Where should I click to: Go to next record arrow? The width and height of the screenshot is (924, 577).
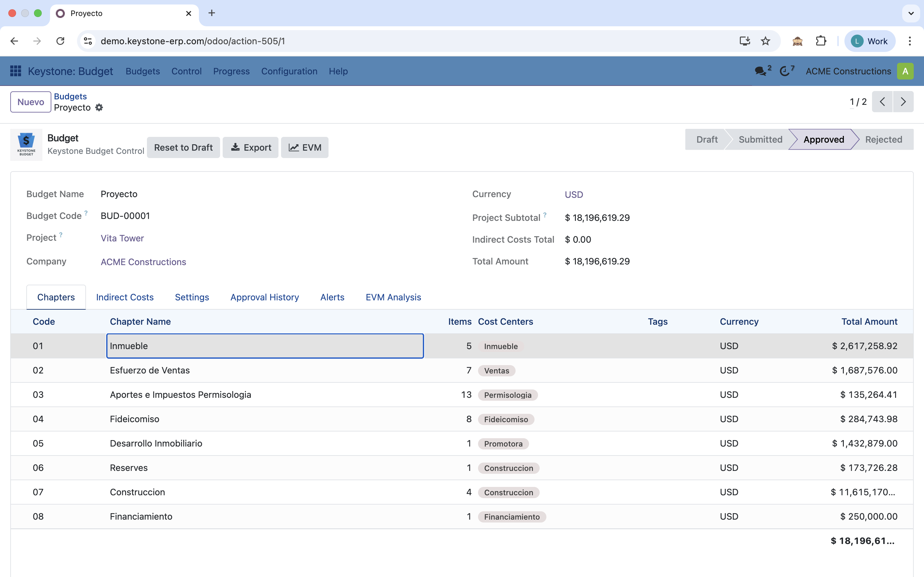click(x=903, y=102)
